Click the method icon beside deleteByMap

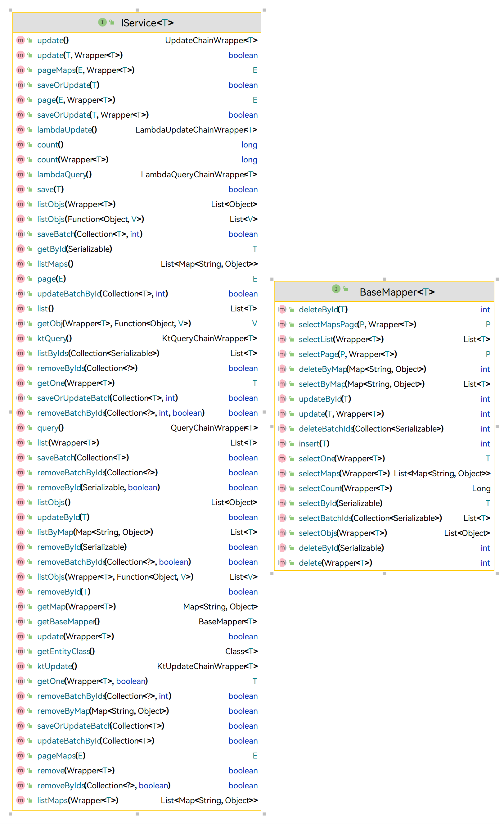pos(282,369)
